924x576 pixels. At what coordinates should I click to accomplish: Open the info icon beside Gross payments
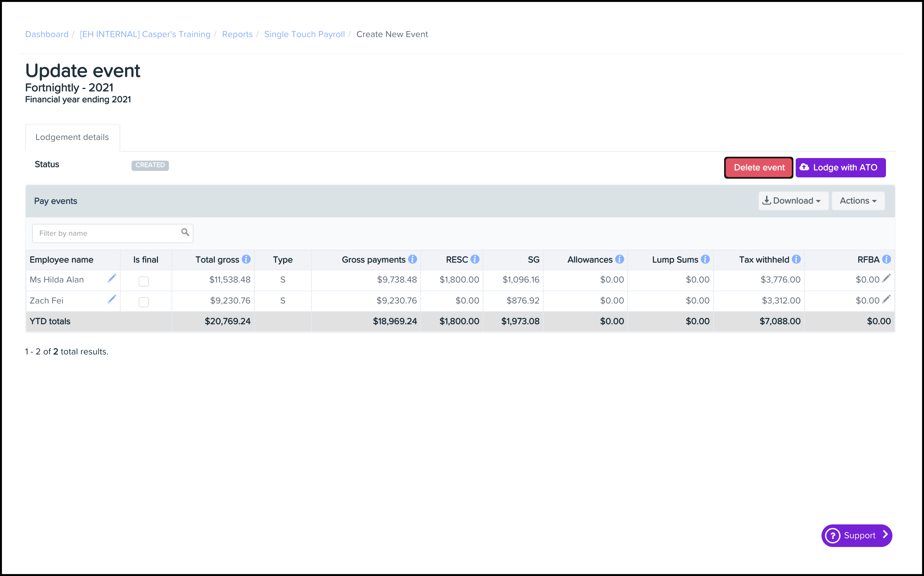[412, 259]
